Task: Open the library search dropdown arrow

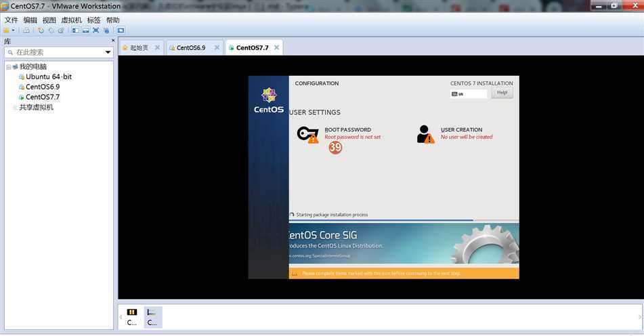Action: [108, 52]
